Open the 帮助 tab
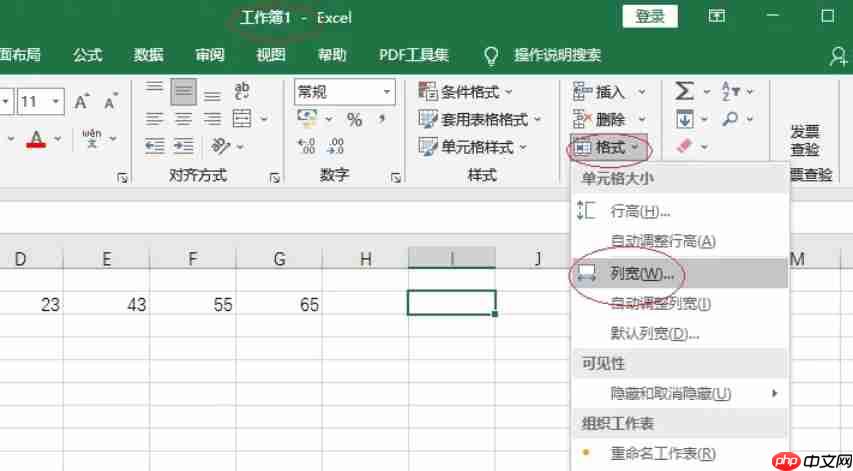The width and height of the screenshot is (853, 471). [x=332, y=55]
